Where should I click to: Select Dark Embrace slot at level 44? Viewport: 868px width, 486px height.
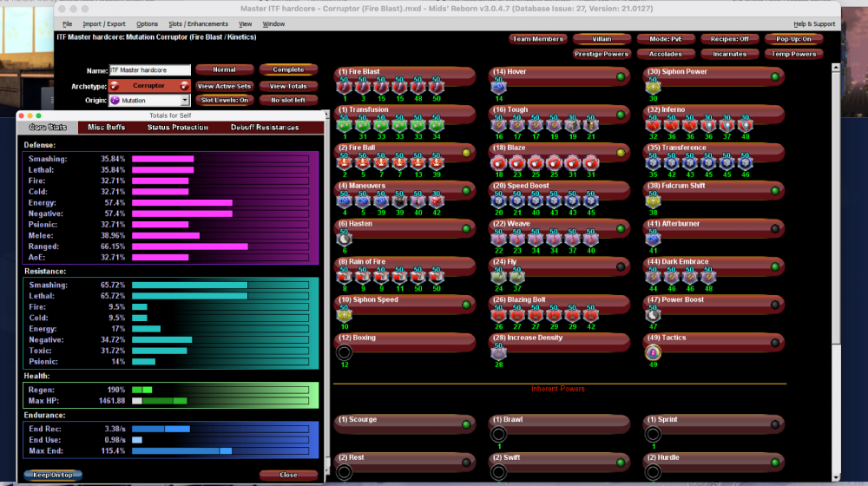point(654,276)
